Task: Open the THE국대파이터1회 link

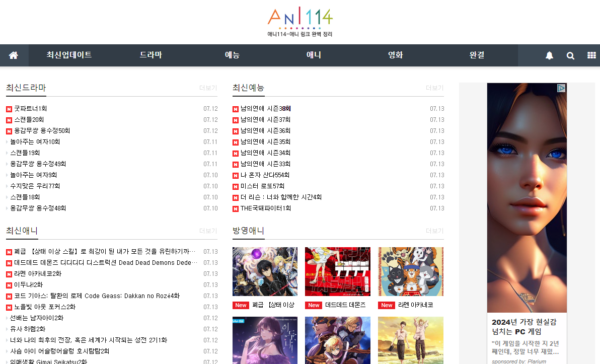Action: (266, 209)
